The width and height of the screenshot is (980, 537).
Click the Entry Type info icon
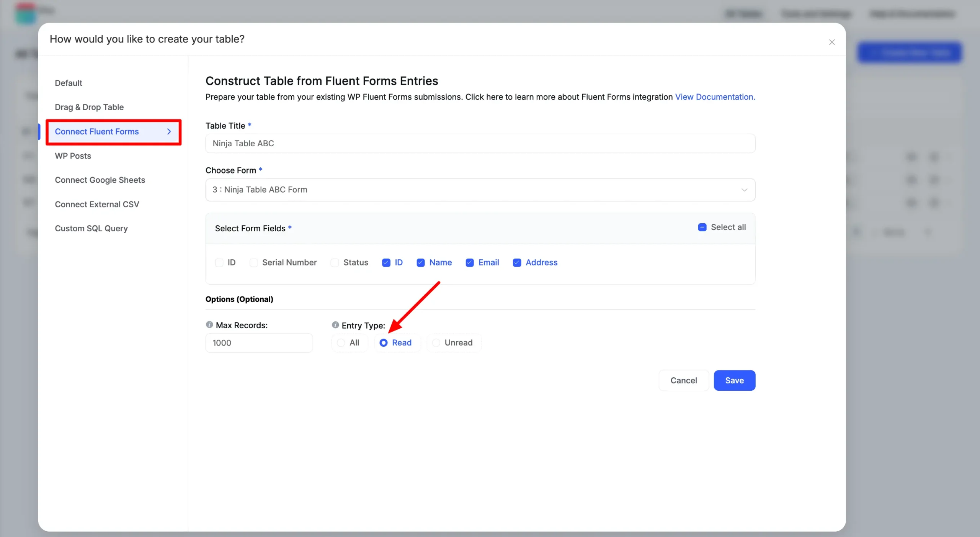tap(335, 325)
